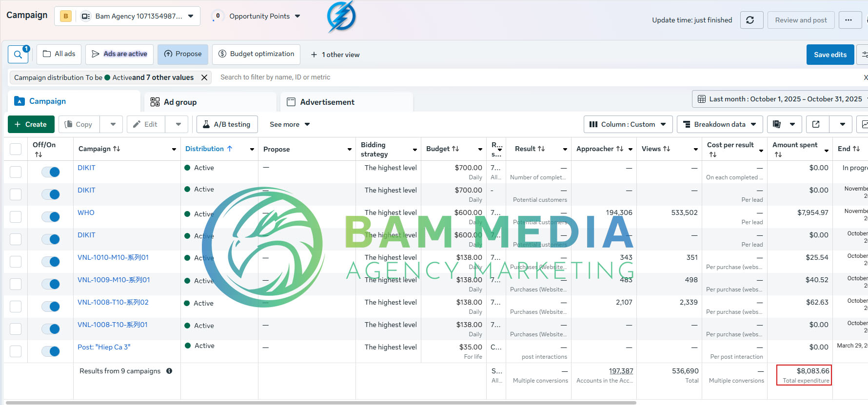
Task: Toggle off campaign VNL-1008-T10-系列02
Action: 51,307
